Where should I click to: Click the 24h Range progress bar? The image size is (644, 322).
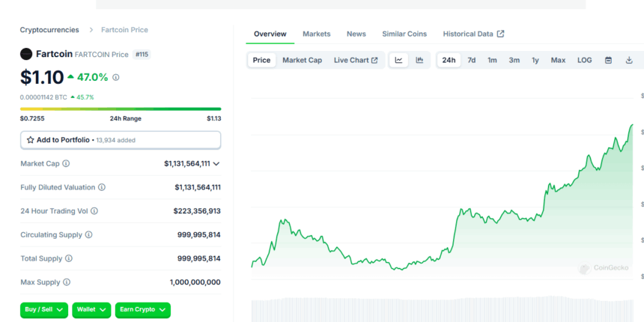click(x=121, y=109)
